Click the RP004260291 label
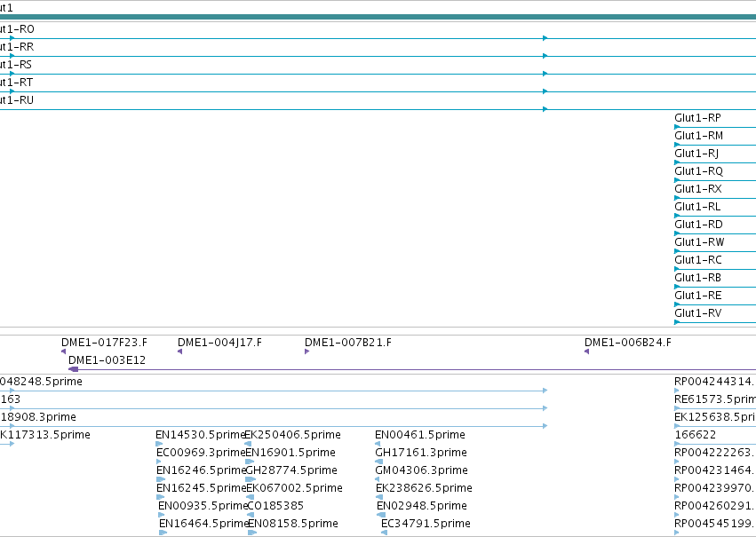This screenshot has height=537, width=756. point(713,506)
